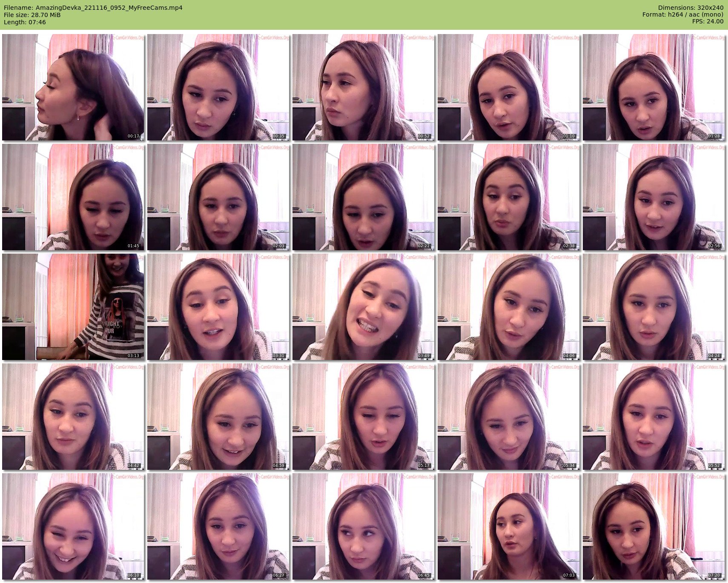This screenshot has width=728, height=583.
Task: Click the File size 28.70 MiB text
Action: (32, 15)
